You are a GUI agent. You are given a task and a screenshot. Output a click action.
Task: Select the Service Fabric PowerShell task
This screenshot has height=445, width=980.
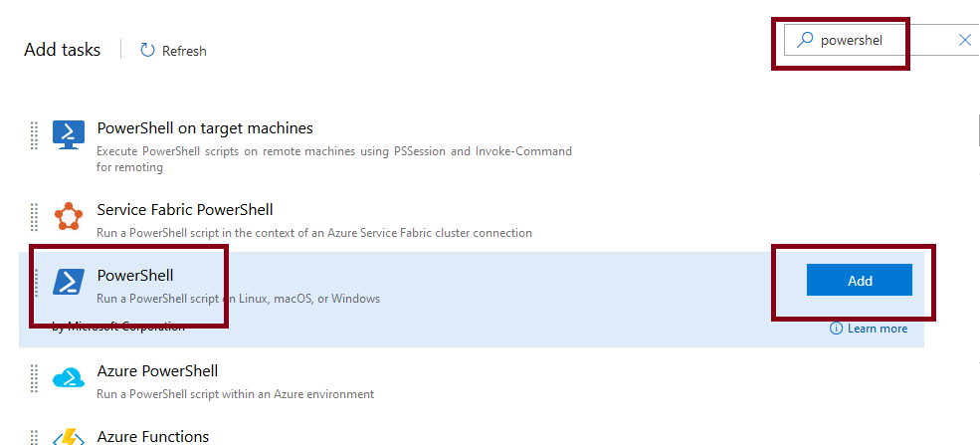click(x=185, y=210)
